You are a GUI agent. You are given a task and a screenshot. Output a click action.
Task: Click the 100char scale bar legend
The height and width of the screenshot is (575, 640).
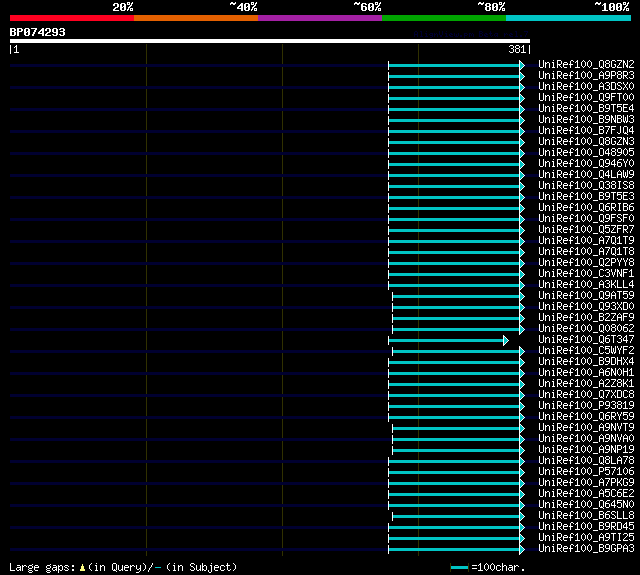point(460,568)
